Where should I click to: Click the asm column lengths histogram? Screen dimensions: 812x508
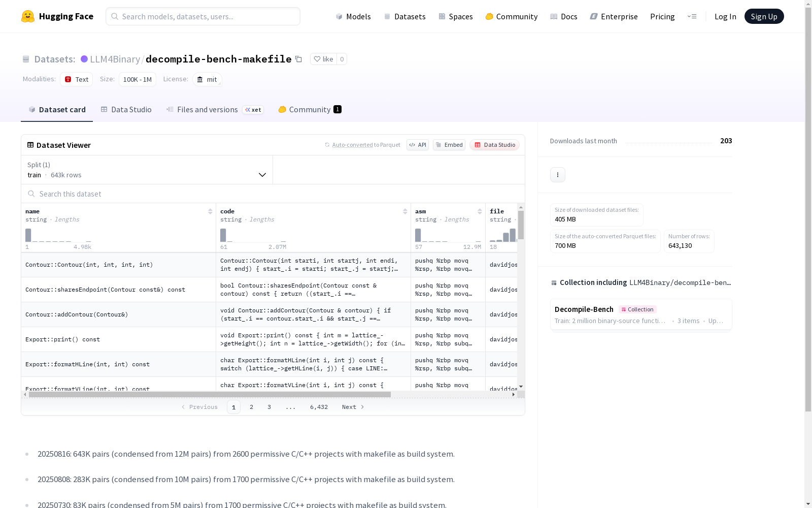(448, 235)
